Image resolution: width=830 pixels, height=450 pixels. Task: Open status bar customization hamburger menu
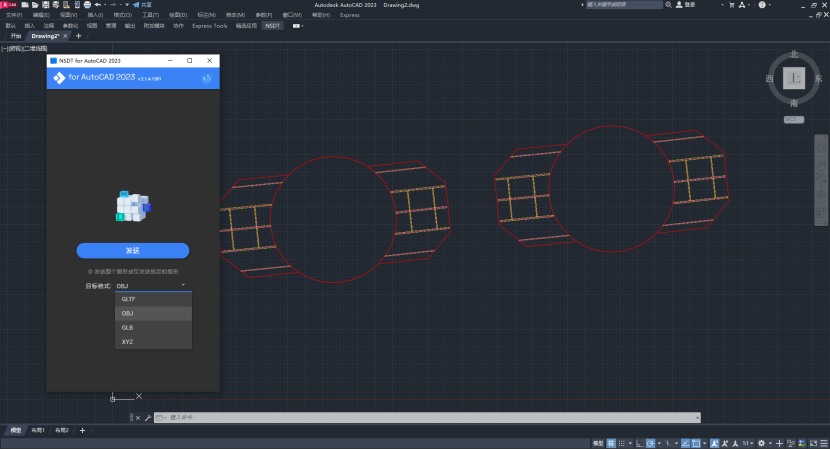pos(824,444)
